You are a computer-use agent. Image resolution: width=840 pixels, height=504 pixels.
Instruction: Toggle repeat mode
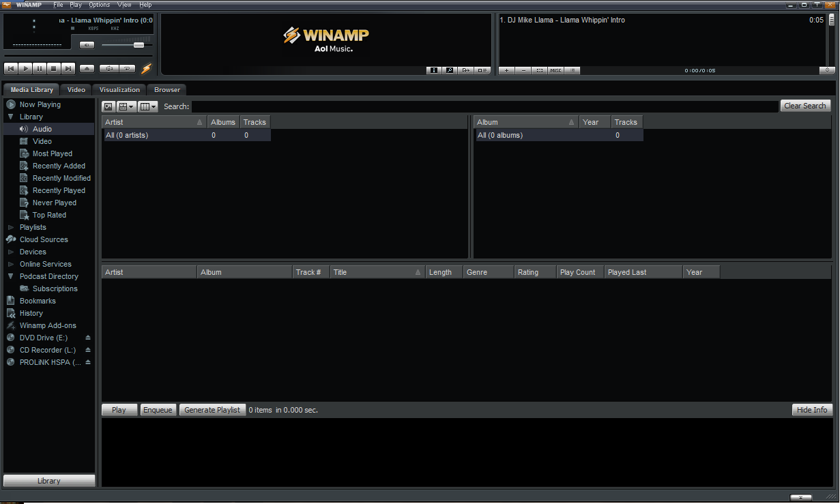click(128, 68)
